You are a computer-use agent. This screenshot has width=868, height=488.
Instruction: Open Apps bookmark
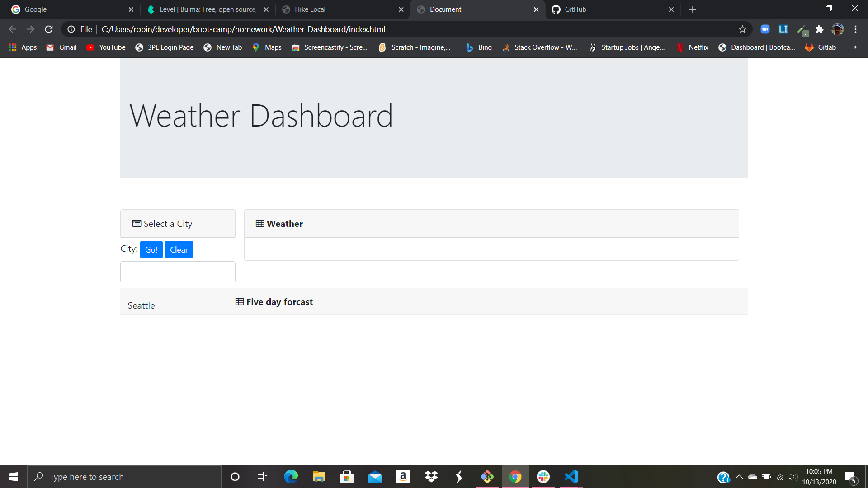23,47
